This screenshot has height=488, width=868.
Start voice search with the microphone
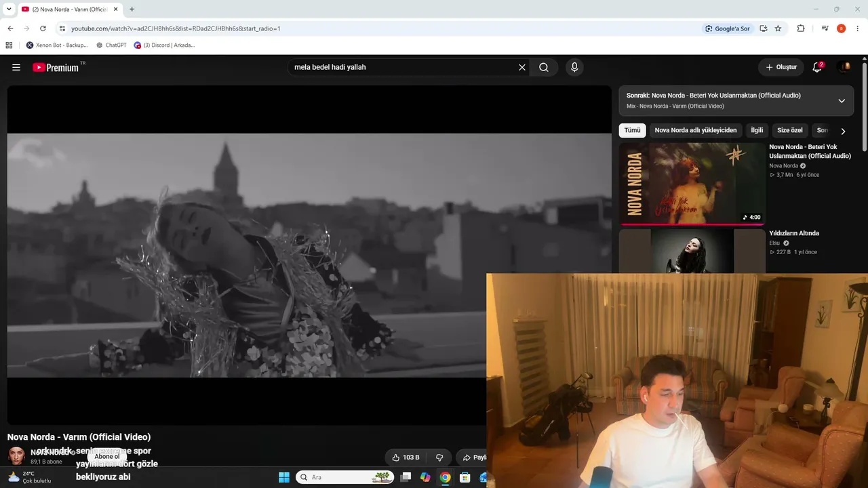(574, 67)
